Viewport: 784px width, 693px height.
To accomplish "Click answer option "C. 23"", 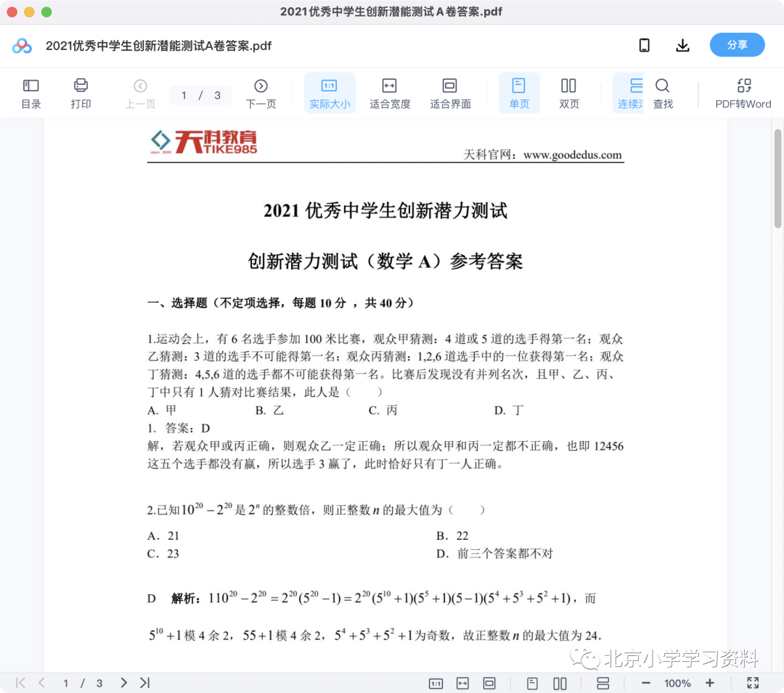I will 163,554.
